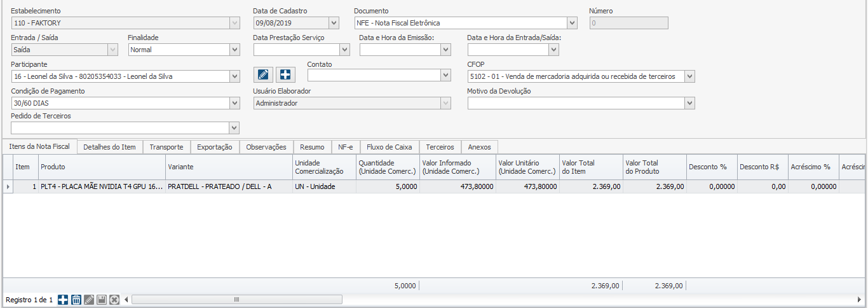Open the CFOP dropdown

689,76
